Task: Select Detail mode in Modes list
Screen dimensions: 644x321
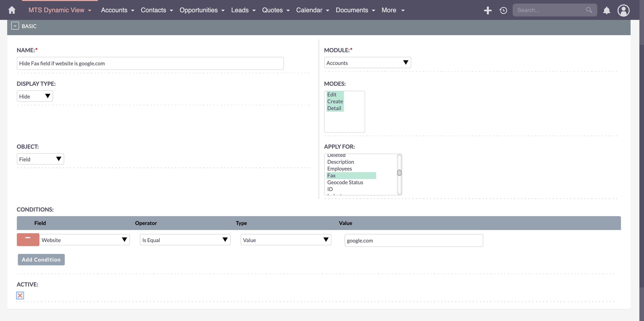Action: [334, 107]
